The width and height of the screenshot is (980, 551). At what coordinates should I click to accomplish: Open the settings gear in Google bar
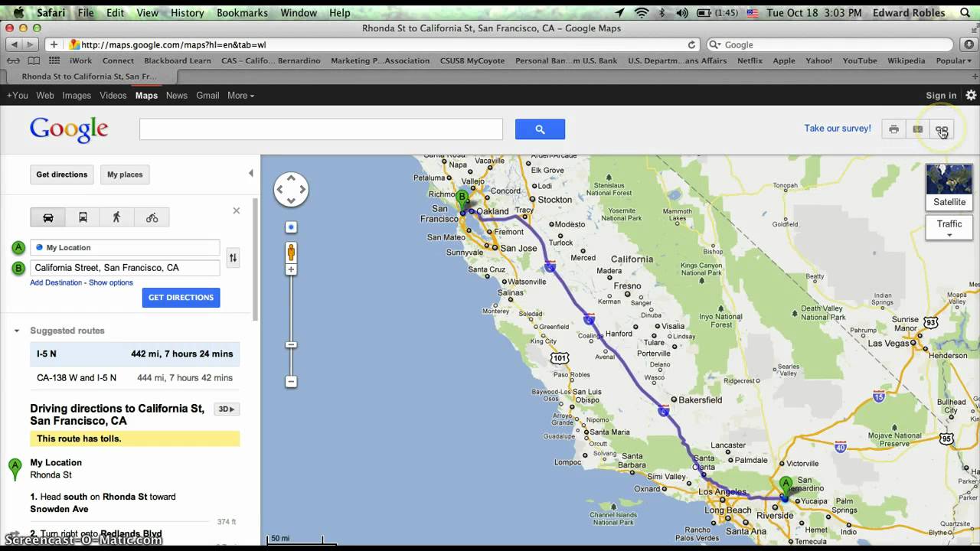pos(971,96)
